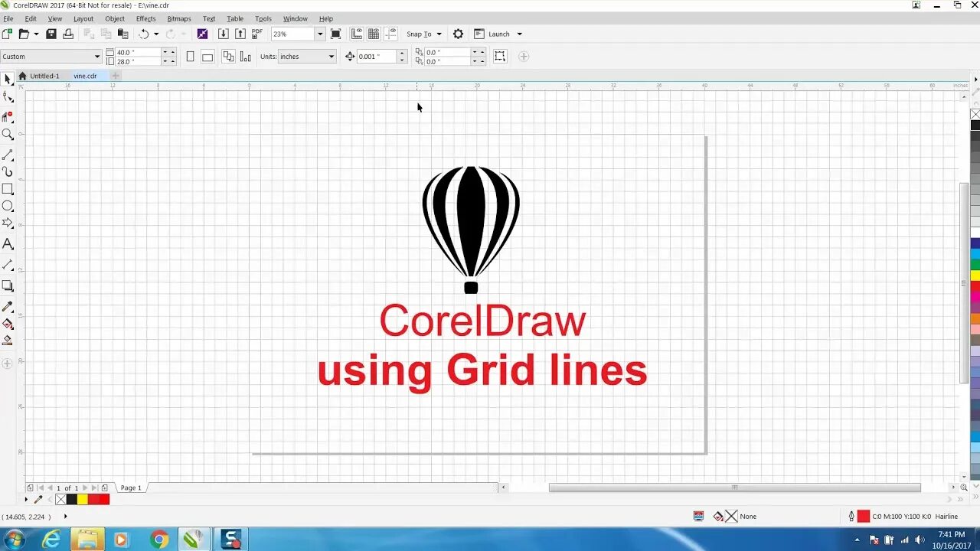Select the Freehand line tool
The image size is (980, 551).
pos(8,155)
